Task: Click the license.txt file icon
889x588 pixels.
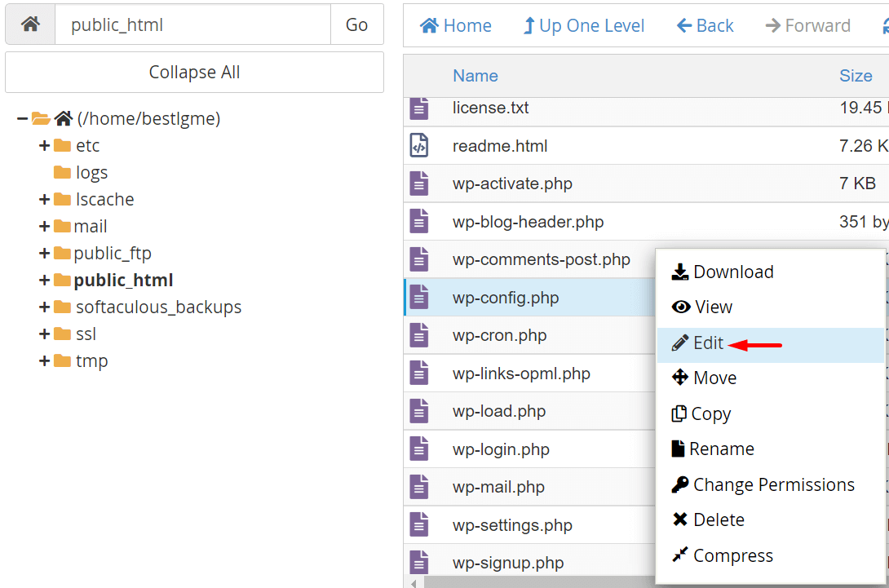Action: 418,108
